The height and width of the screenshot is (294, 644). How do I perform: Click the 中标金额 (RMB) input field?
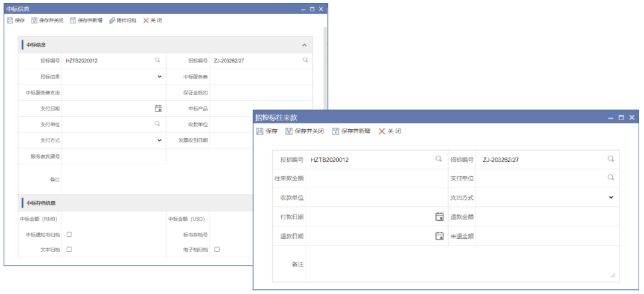pos(114,219)
